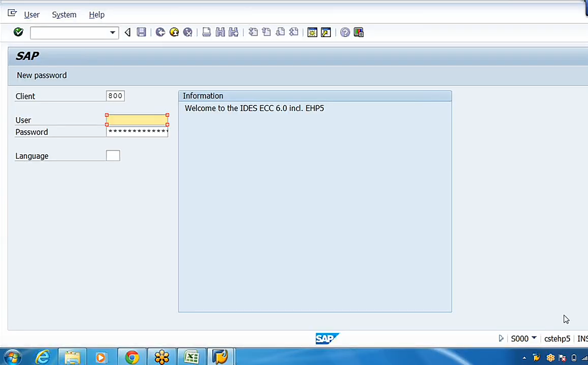Image resolution: width=588 pixels, height=365 pixels.
Task: Launch Google Chrome from the taskbar
Action: tap(132, 357)
